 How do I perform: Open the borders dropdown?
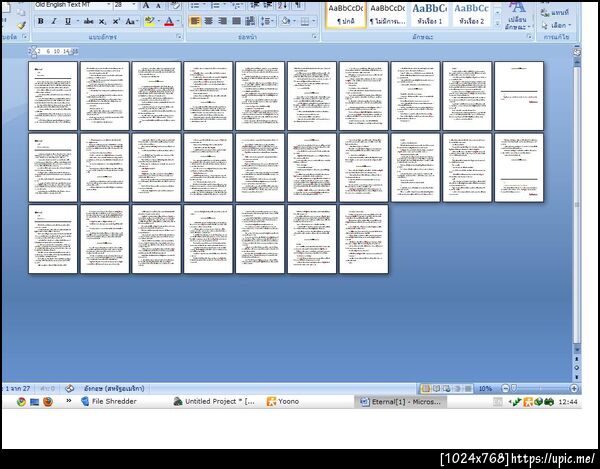point(314,21)
